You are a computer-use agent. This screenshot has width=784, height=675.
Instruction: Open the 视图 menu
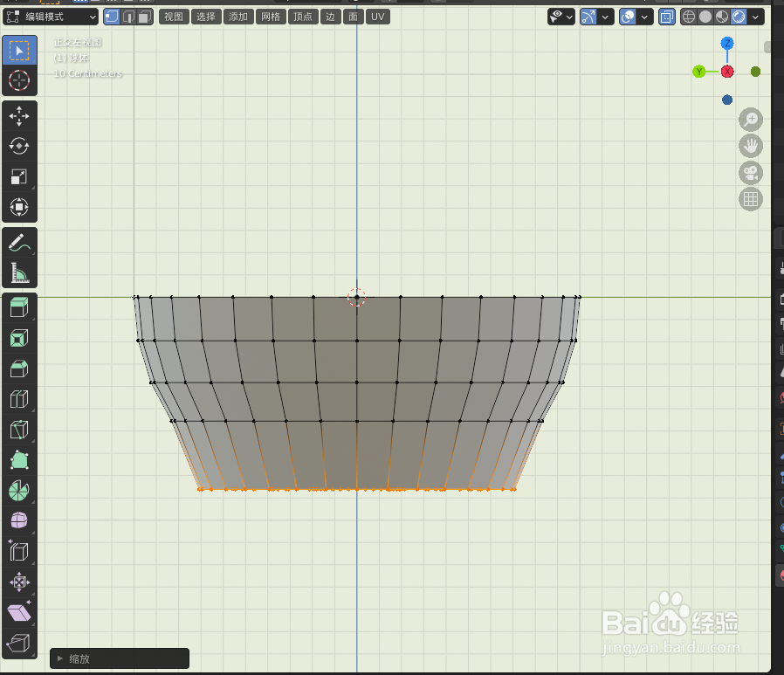coord(174,17)
